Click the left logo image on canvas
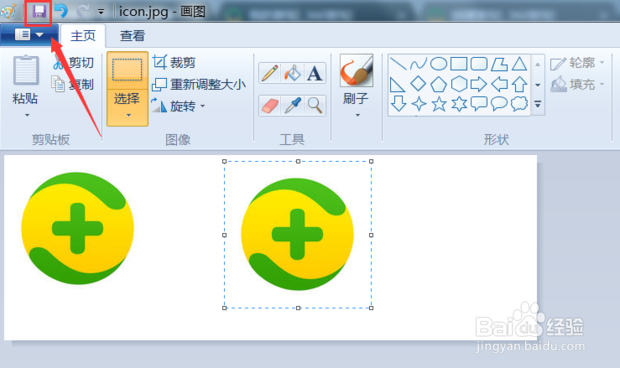Viewport: 620px width, 368px height. pos(78,228)
